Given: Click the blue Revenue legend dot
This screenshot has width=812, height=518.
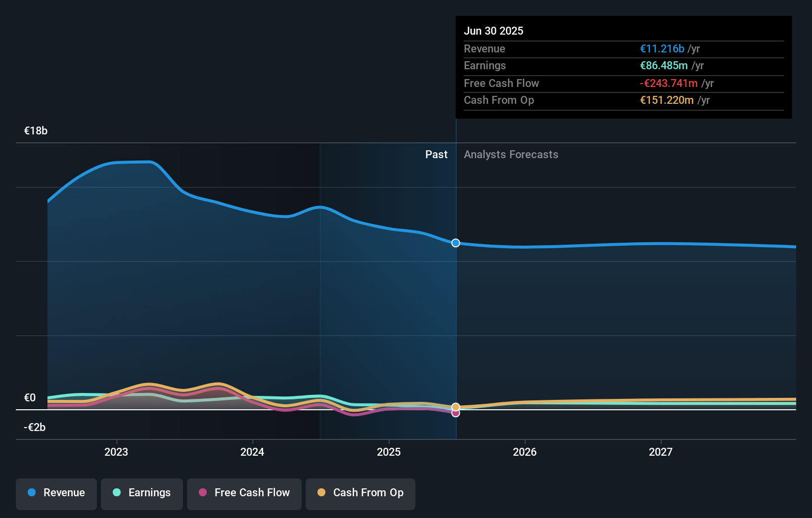Looking at the screenshot, I should point(31,493).
